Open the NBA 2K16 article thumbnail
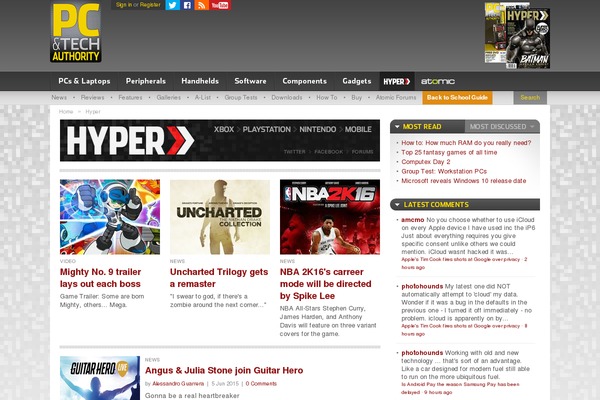The width and height of the screenshot is (600, 400). tap(330, 217)
